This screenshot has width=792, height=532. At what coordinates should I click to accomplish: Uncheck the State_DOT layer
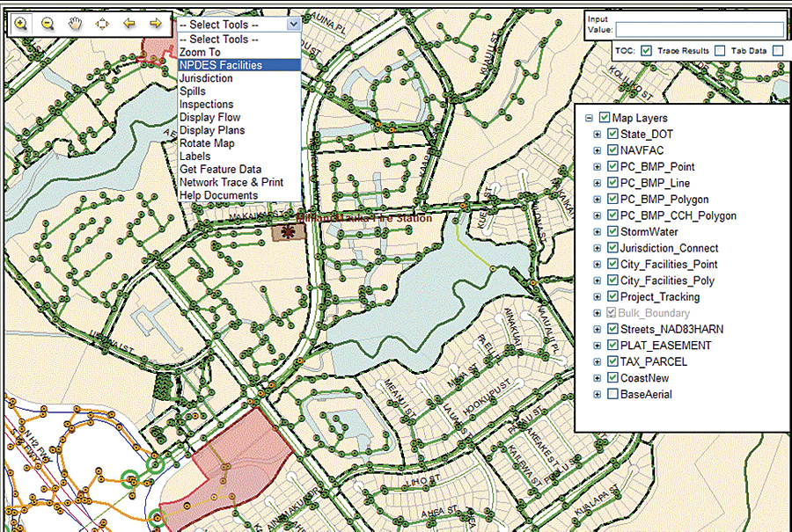click(x=612, y=134)
